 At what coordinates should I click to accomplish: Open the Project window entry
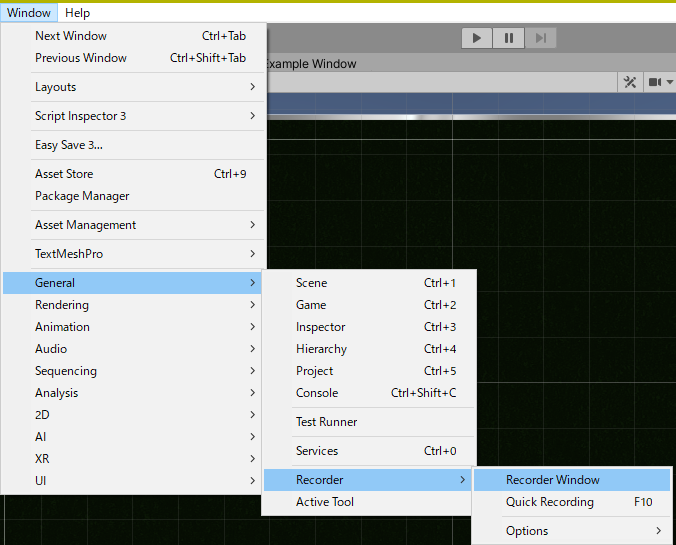tap(369, 371)
